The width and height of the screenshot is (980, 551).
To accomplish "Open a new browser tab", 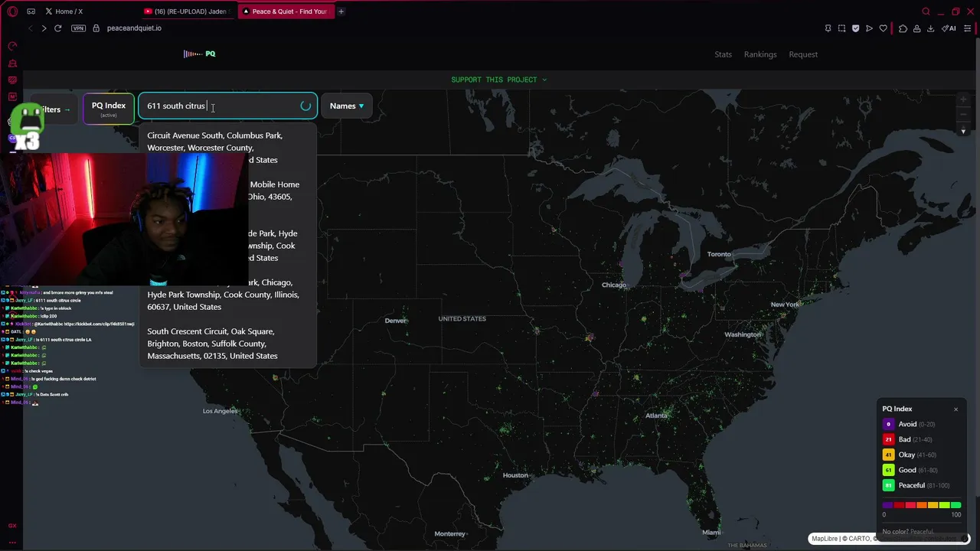I will pyautogui.click(x=341, y=11).
